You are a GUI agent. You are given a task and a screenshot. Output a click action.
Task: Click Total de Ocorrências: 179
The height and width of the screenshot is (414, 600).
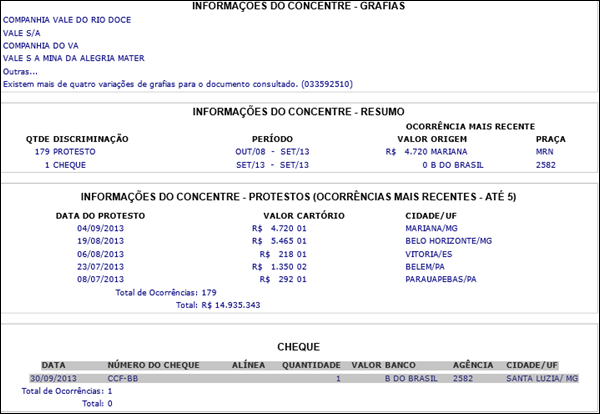[x=166, y=293]
